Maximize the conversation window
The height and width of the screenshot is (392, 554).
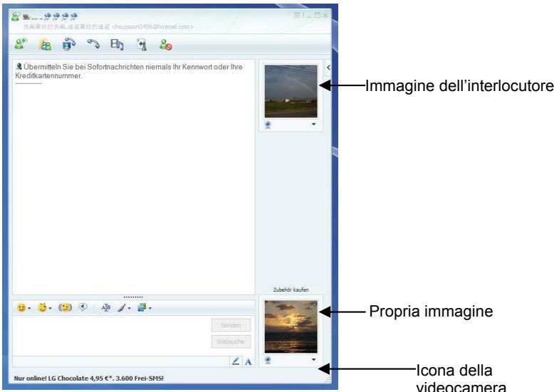318,15
